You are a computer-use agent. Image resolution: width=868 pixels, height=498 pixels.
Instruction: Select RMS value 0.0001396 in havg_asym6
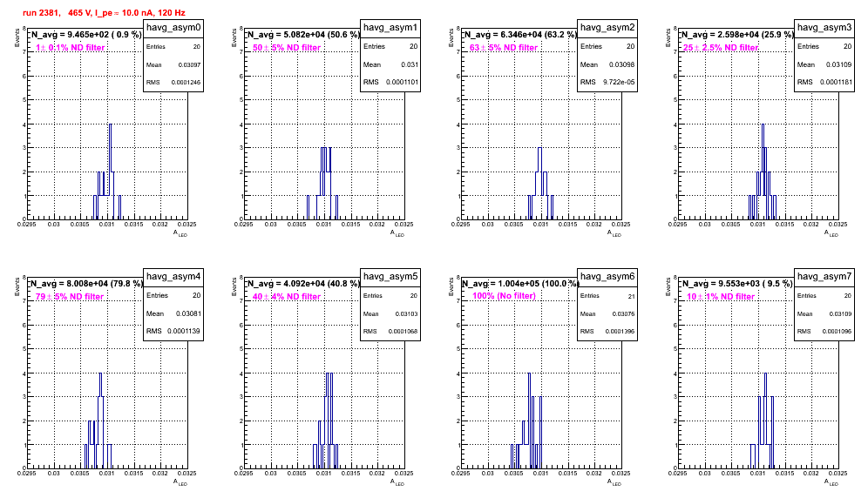tap(620, 332)
